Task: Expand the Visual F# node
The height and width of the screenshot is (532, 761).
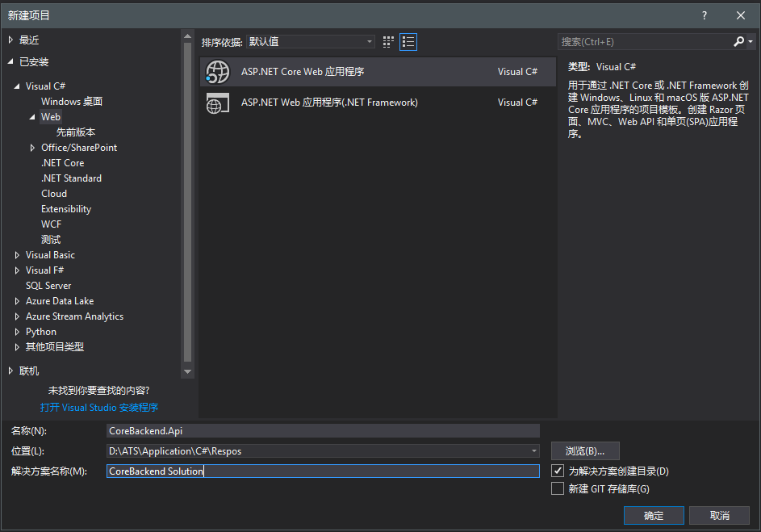Action: pyautogui.click(x=17, y=270)
